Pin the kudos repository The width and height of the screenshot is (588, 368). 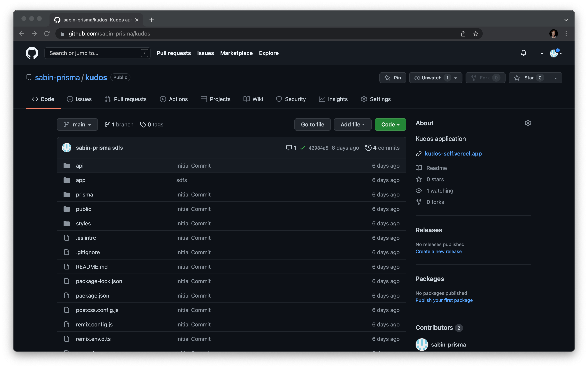coord(392,78)
